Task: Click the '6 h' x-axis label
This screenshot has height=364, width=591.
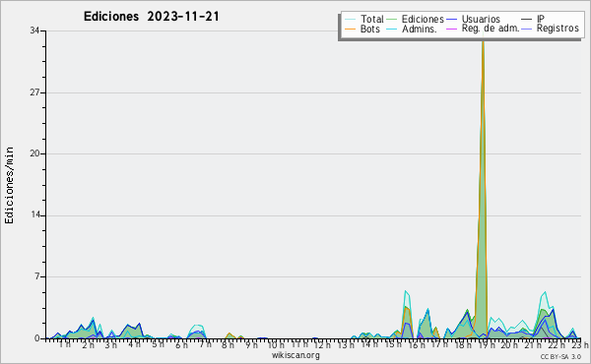Action: (x=181, y=345)
